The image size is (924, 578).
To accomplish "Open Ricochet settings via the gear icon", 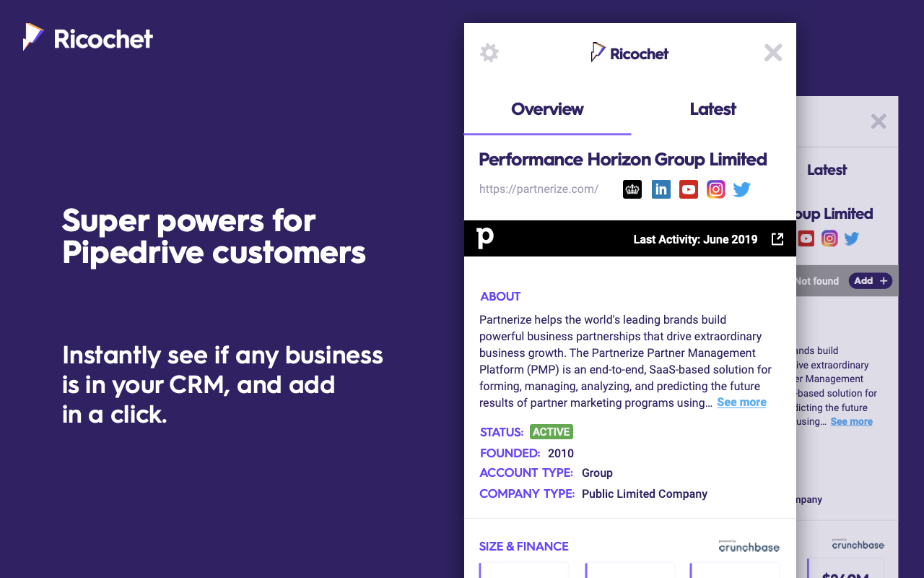I will tap(489, 53).
